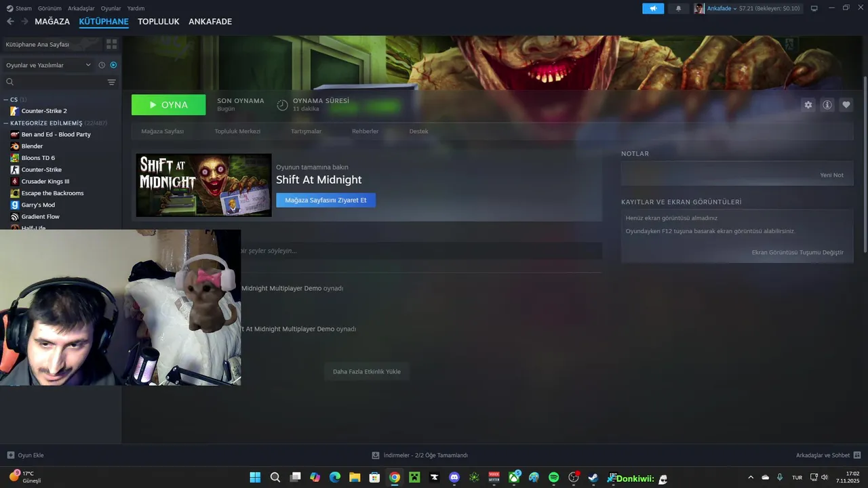This screenshot has width=868, height=488.
Task: Select Crusader Kings III in library
Action: (45, 182)
